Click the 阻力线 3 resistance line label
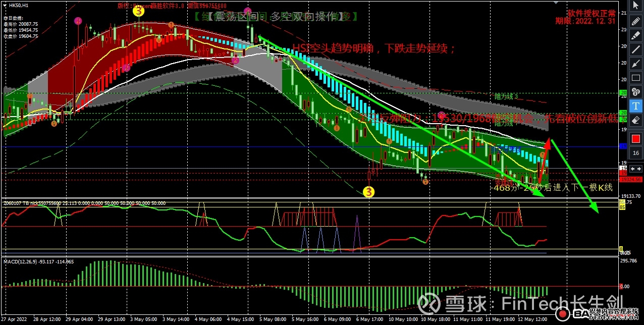 pyautogui.click(x=506, y=96)
